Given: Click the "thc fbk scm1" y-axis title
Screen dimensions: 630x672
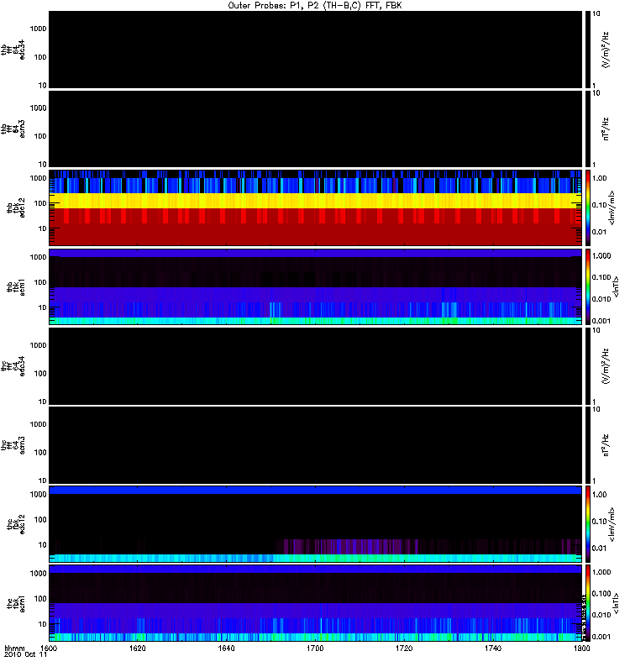Looking at the screenshot, I should pyautogui.click(x=16, y=603).
